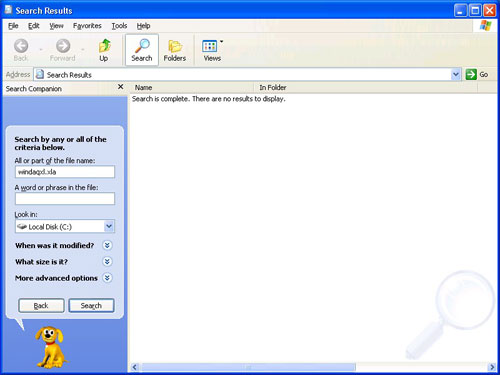Maximize the Search Results window
Screen dimensions: 500x375
point(475,11)
